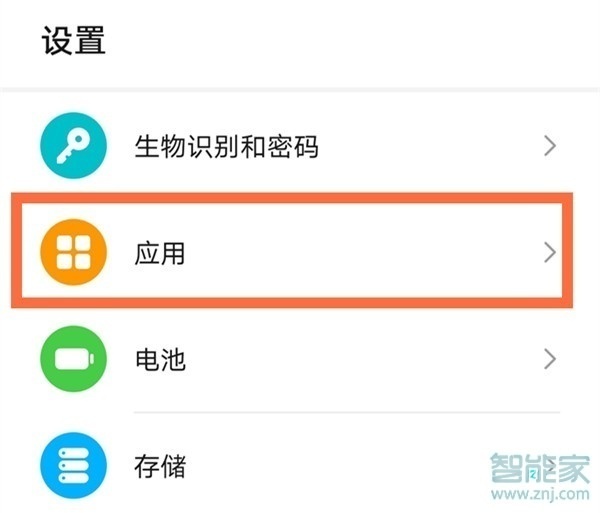Open the 应用 settings entry

click(x=160, y=253)
